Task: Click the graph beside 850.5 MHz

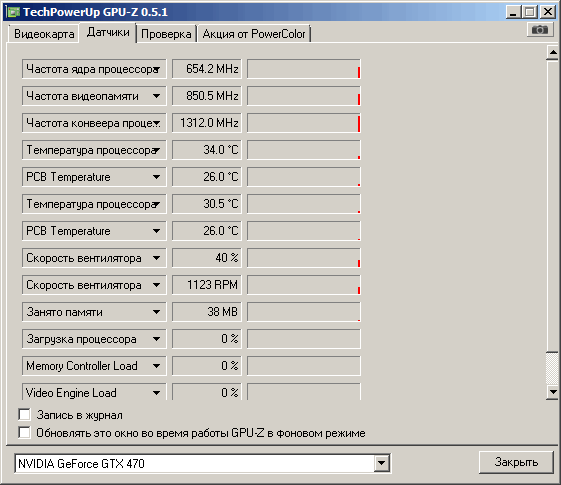Action: point(304,96)
